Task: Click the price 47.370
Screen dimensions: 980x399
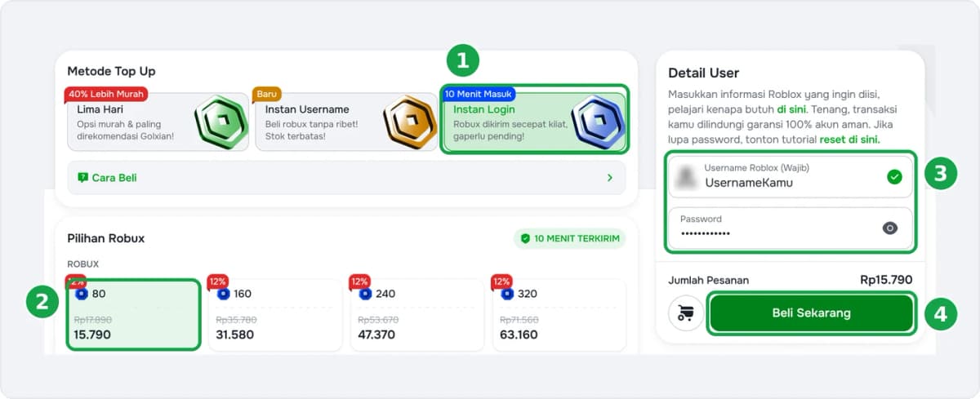Action: point(376,335)
